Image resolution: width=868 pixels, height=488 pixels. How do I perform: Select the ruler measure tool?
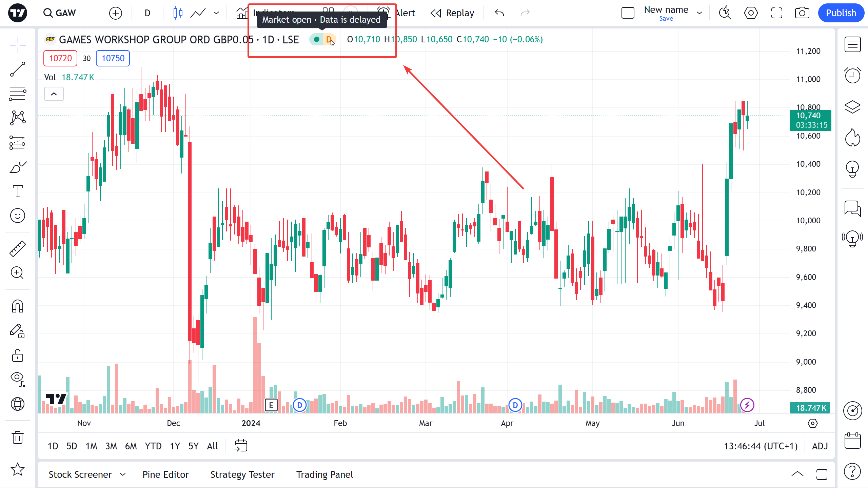[x=18, y=248]
